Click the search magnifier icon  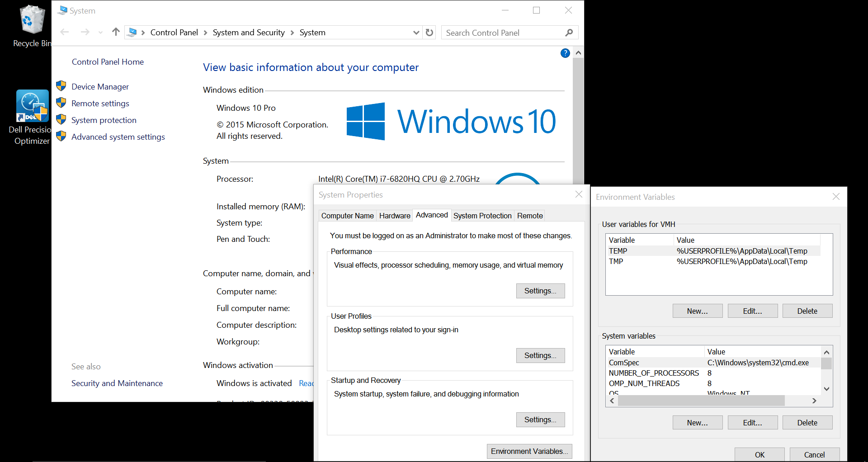point(569,33)
